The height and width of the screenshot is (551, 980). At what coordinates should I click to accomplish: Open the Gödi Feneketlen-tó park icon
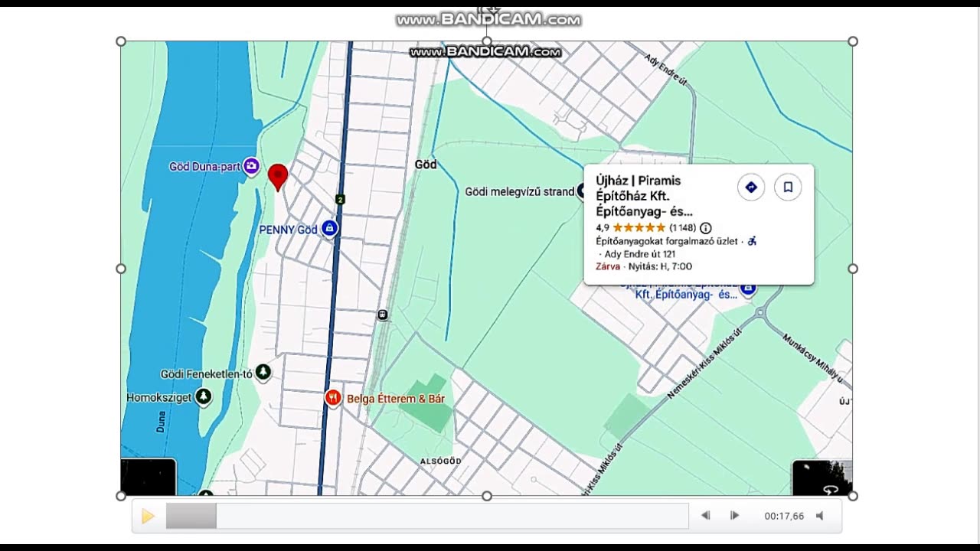263,372
